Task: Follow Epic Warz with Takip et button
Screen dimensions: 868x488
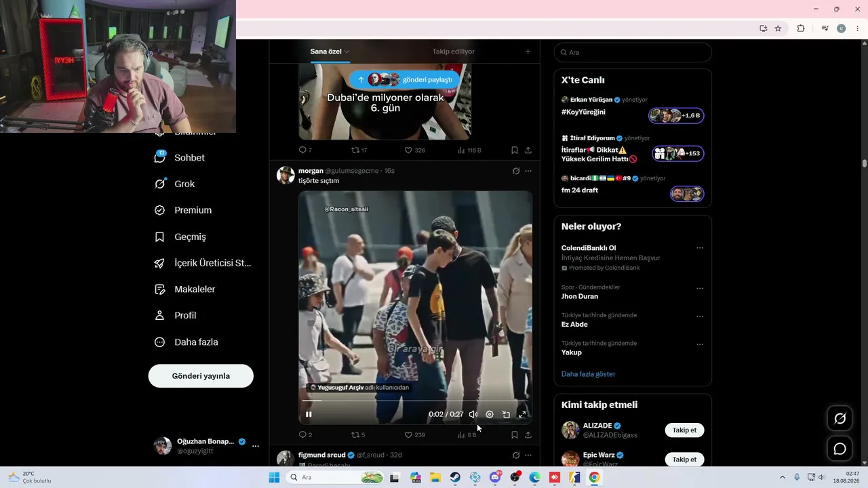Action: (x=684, y=460)
